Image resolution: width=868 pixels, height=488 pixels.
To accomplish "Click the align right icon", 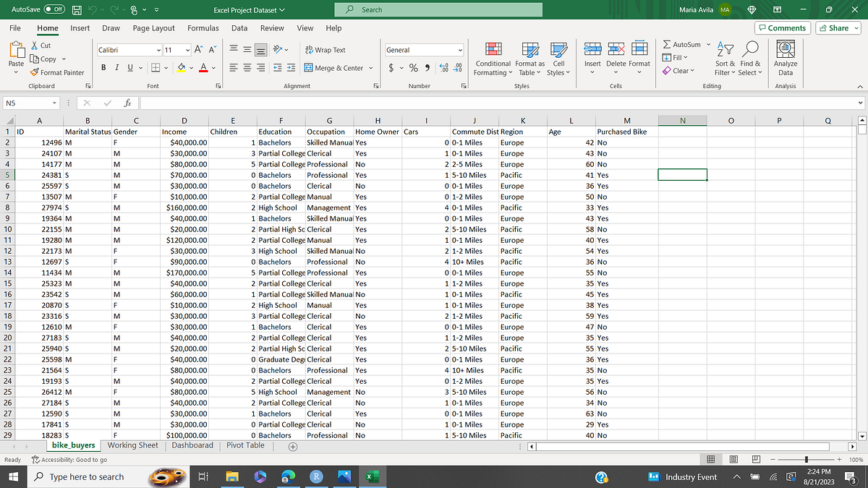I will tap(262, 68).
